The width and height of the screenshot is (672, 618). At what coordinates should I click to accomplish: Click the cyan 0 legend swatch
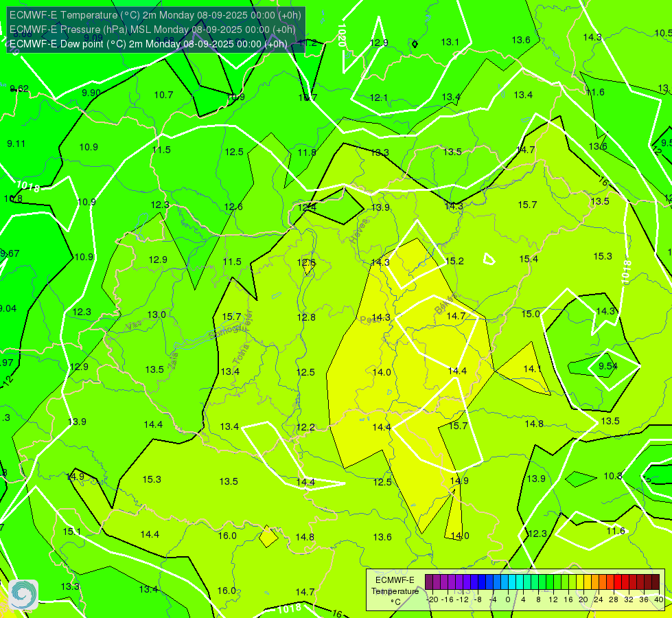[x=511, y=582]
